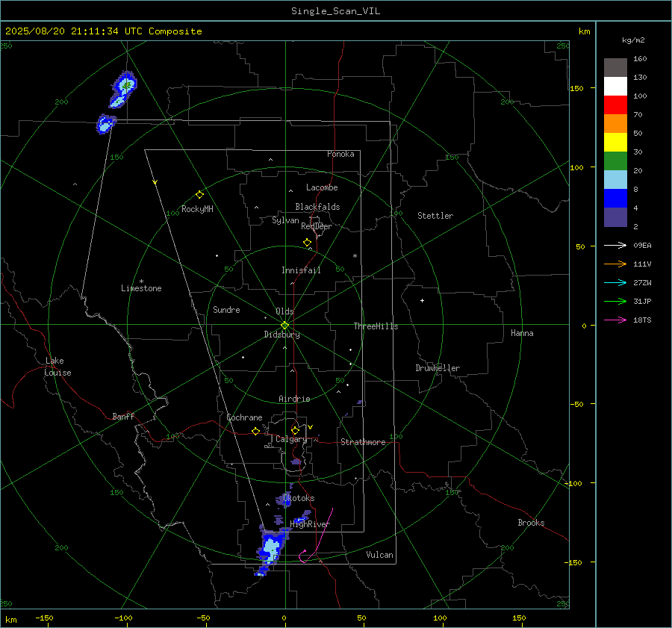This screenshot has width=672, height=628.
Task: Pick the white 100-130 legend color
Action: pos(615,87)
